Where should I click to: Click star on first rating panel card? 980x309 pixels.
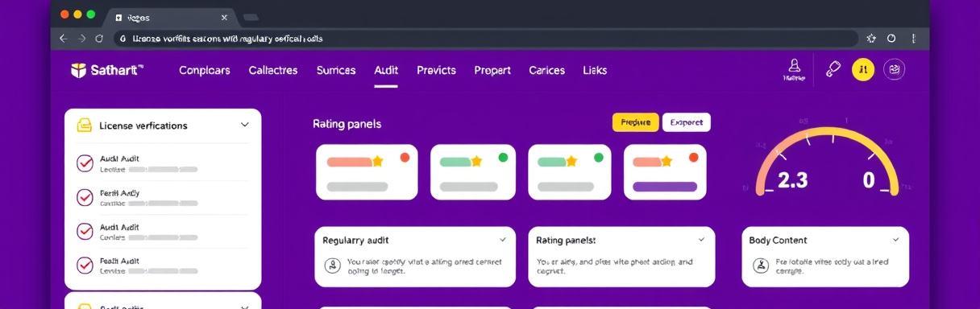[377, 161]
